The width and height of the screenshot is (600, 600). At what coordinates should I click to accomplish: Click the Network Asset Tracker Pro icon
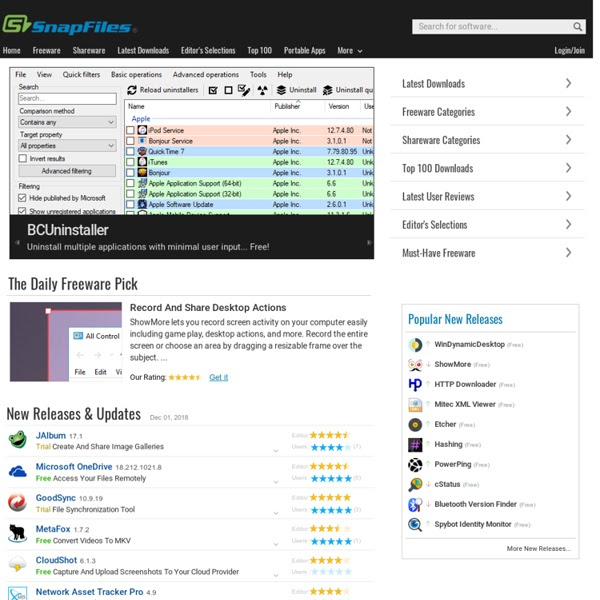(x=17, y=593)
